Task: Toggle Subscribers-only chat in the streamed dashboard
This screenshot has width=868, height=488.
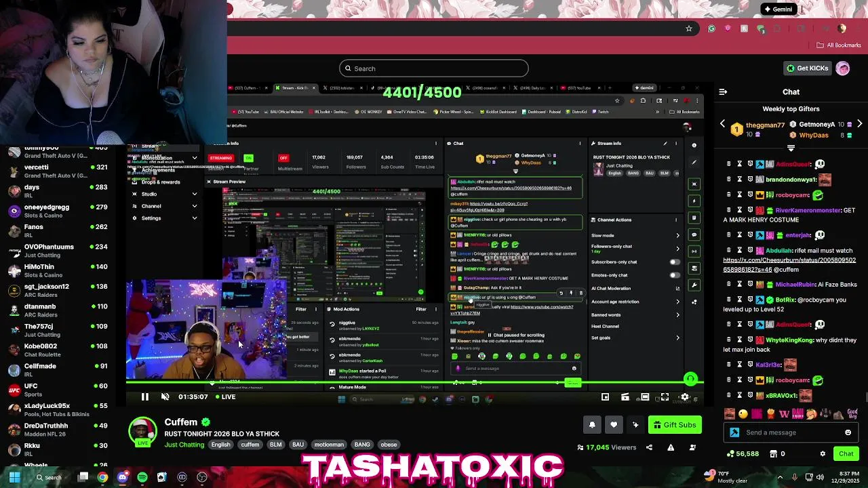Action: [x=674, y=262]
